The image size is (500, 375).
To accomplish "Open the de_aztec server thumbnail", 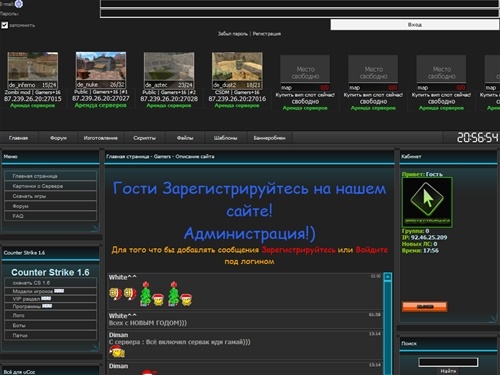I will click(169, 70).
